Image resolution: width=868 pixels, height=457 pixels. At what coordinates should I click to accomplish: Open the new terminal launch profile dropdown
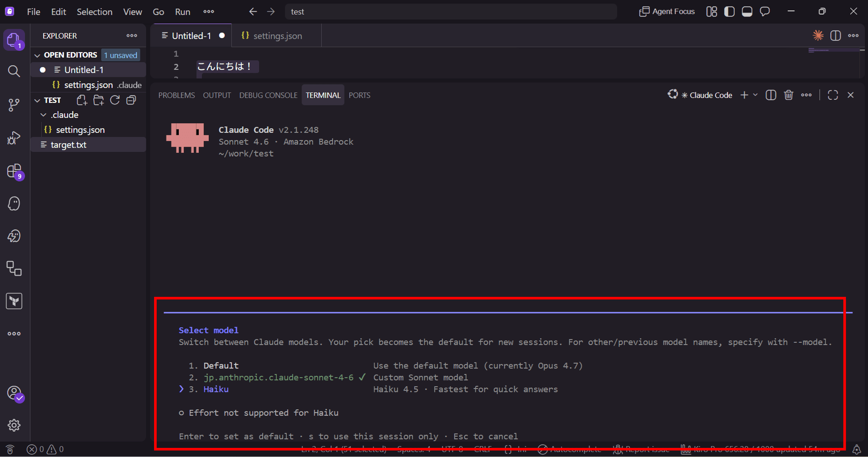[756, 95]
